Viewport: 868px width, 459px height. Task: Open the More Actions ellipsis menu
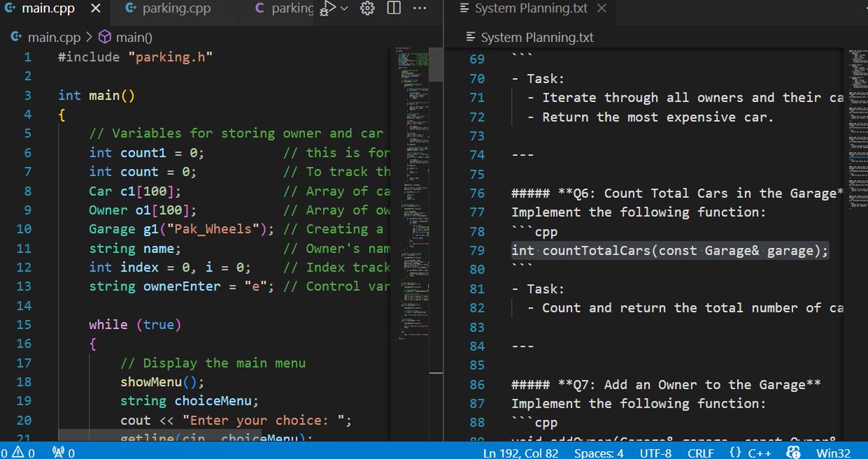[420, 9]
